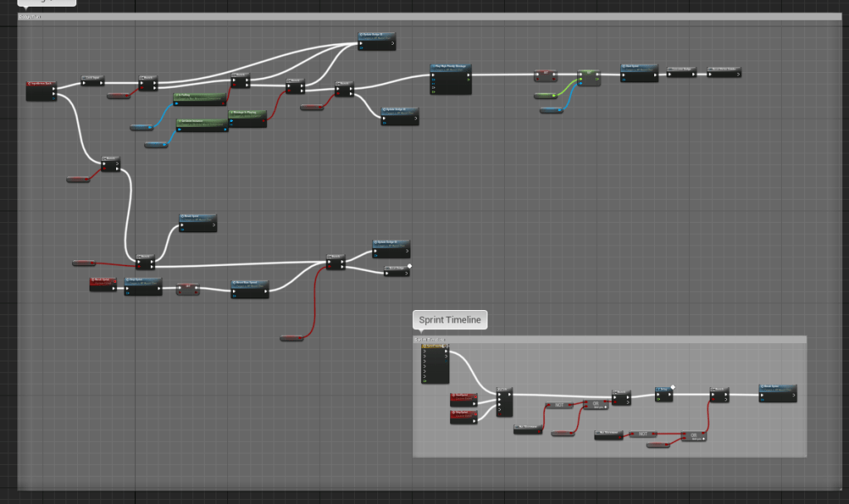Select the upper NOT boolean node
The width and height of the screenshot is (849, 504).
point(559,405)
